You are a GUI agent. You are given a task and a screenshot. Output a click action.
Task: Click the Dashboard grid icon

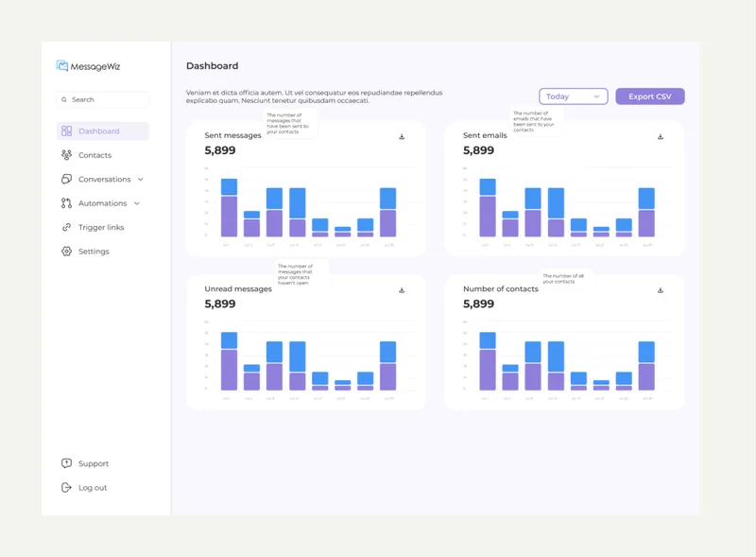66,131
